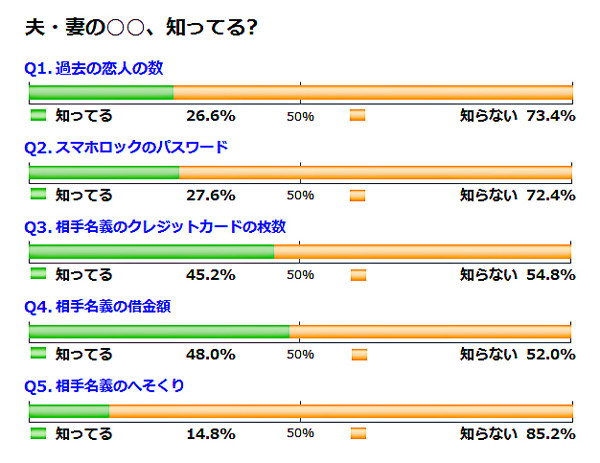Select the Q2 スマホロックのパスワード heading
Image resolution: width=600 pixels, height=463 pixels.
tap(126, 147)
